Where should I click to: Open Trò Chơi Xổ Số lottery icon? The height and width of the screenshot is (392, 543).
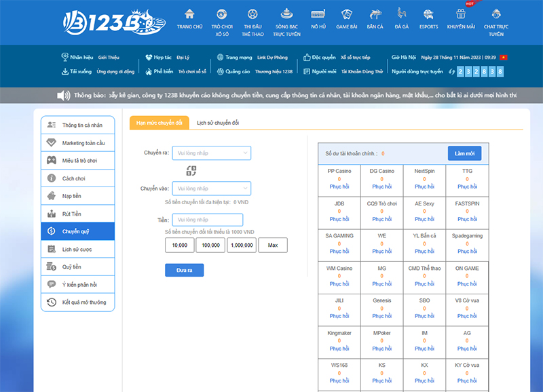click(x=222, y=14)
